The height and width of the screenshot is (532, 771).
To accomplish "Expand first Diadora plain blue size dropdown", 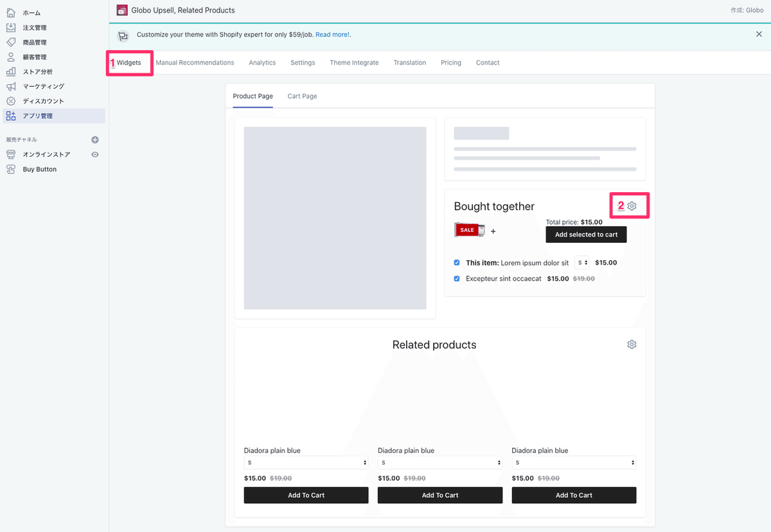I will coord(306,463).
